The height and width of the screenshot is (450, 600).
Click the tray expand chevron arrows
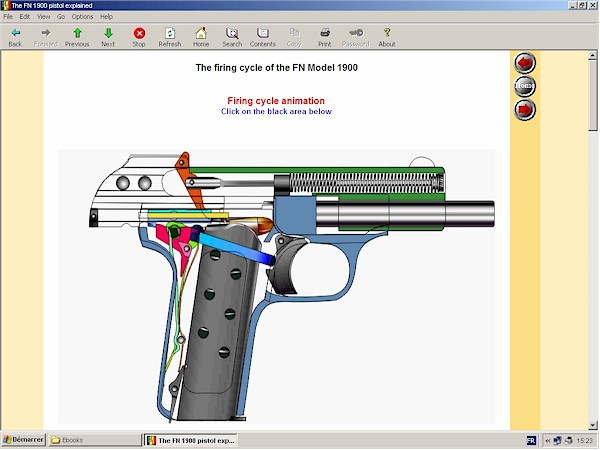pos(548,440)
